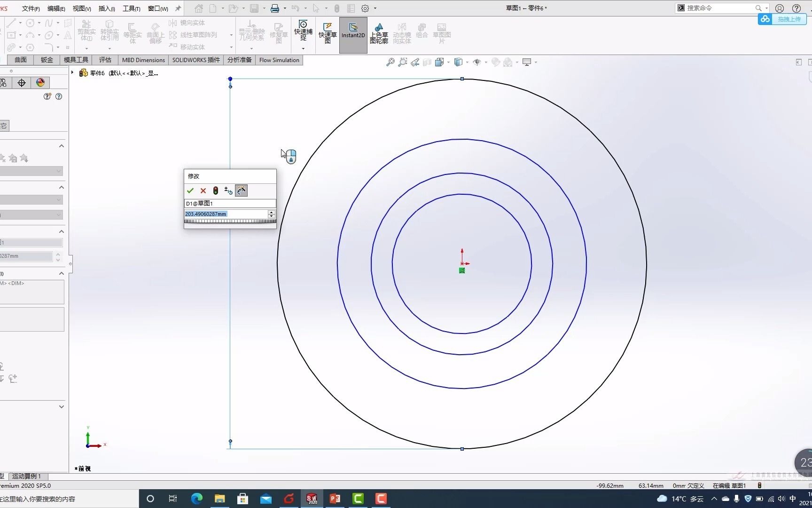
Task: Open the 快速捕捉 dropdown arrow
Action: (303, 48)
